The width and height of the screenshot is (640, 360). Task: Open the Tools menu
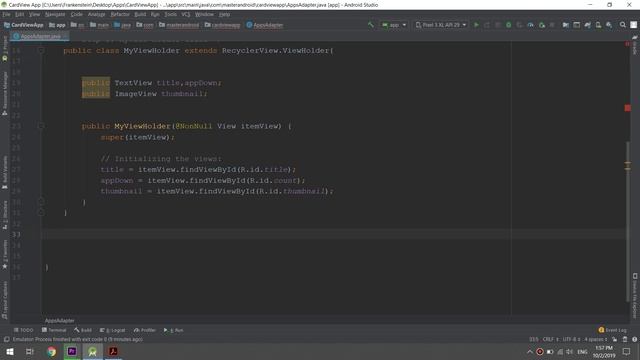tap(171, 14)
